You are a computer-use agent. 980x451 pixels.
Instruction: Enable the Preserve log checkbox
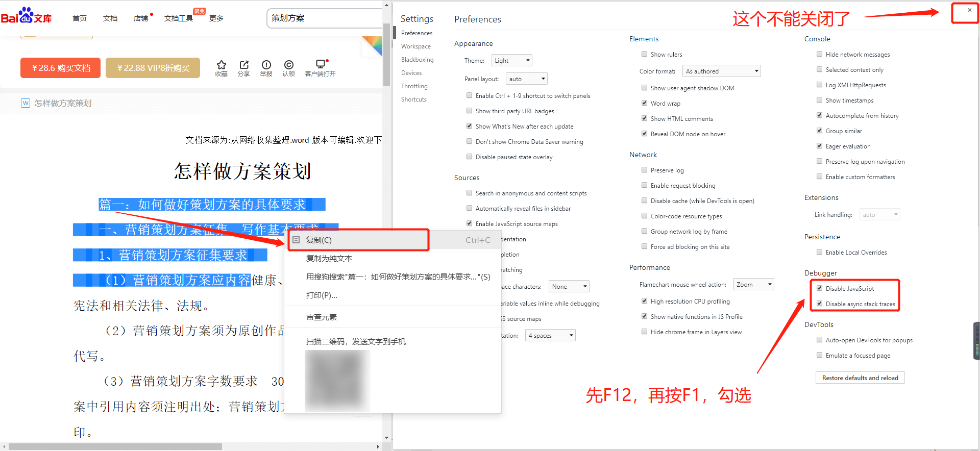pyautogui.click(x=645, y=170)
